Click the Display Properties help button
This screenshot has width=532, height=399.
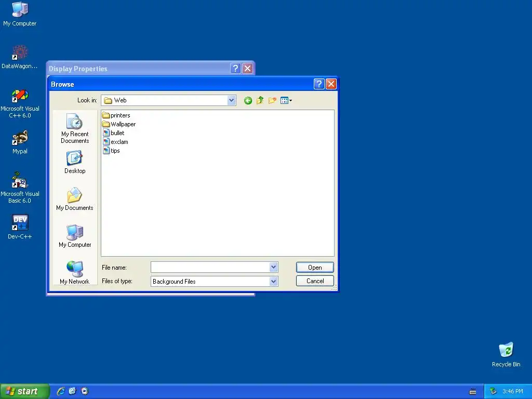click(x=235, y=68)
